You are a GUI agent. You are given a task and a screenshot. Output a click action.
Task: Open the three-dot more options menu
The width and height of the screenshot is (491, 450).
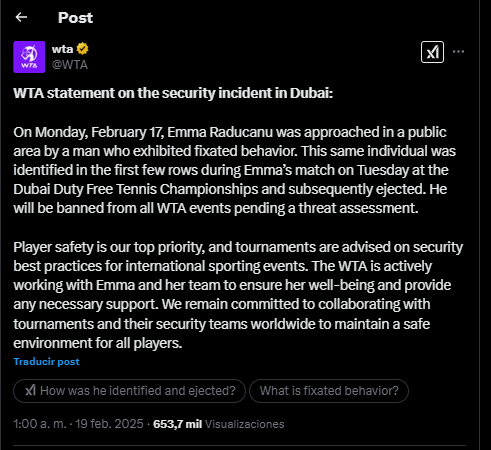click(458, 51)
